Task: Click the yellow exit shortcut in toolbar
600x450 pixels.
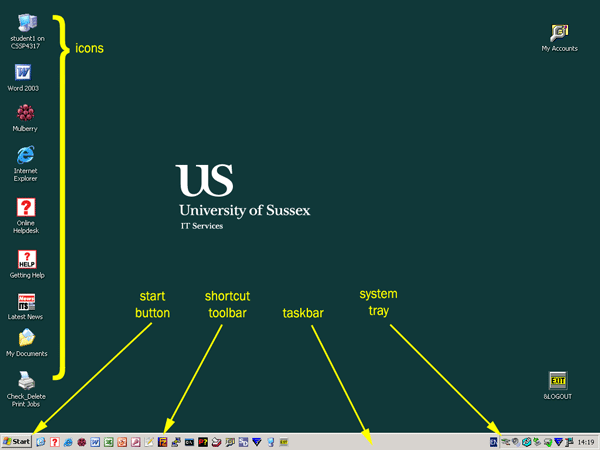Action: (284, 442)
